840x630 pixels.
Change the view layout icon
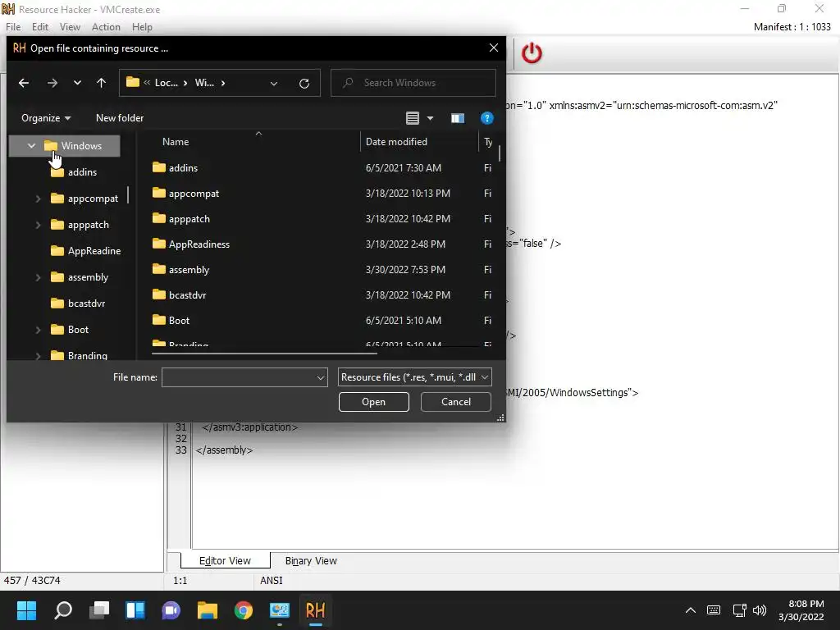click(x=412, y=118)
